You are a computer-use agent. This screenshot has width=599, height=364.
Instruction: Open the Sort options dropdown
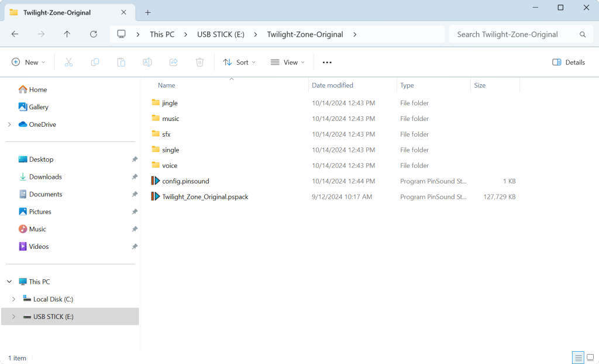(x=239, y=62)
